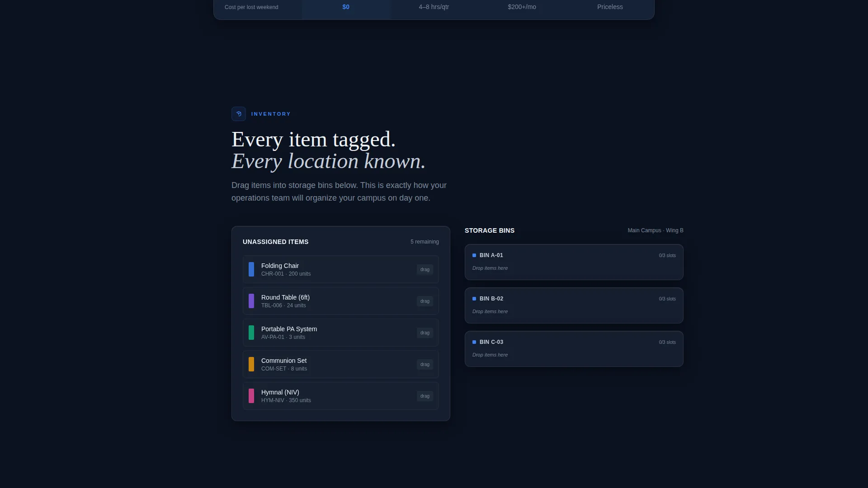868x488 pixels.
Task: Click the drag handle for Portable PA System
Action: [x=425, y=333]
